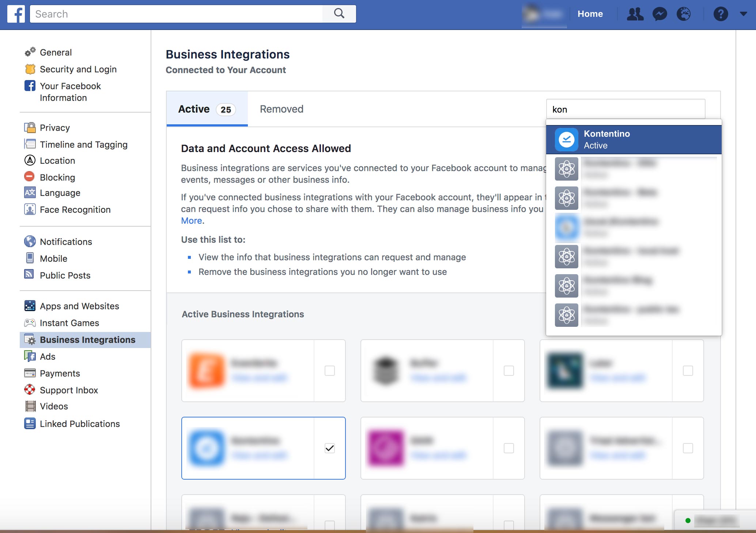The image size is (756, 533).
Task: Check the gray cylinder integration checkbox
Action: click(x=509, y=371)
